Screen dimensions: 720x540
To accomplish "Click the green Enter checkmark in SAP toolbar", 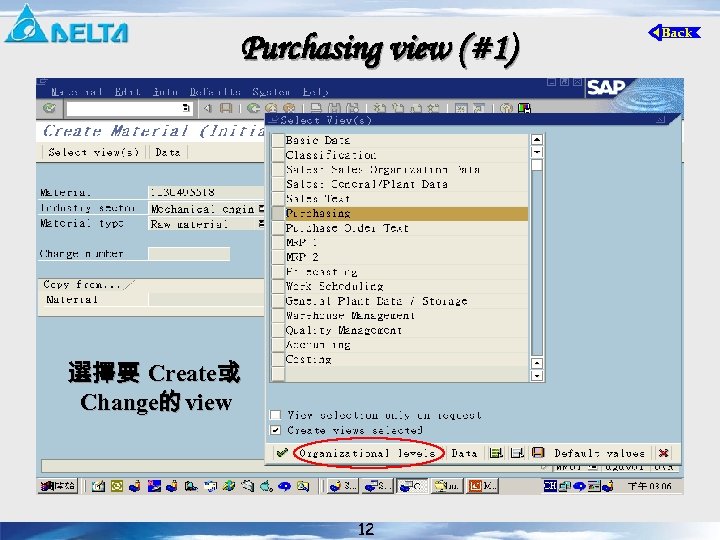I will pos(49,108).
